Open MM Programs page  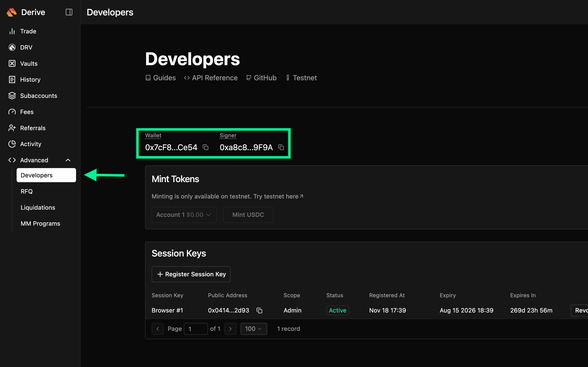tap(40, 224)
